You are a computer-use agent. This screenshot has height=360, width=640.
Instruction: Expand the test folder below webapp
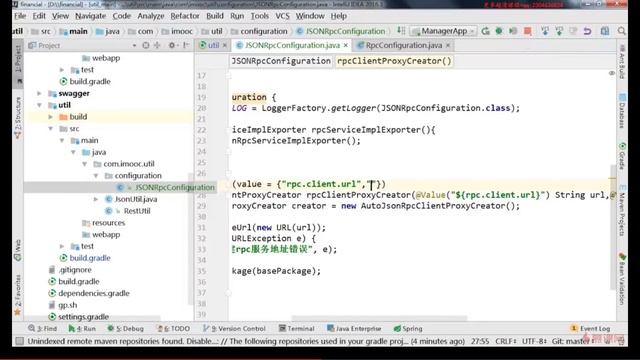(x=62, y=70)
